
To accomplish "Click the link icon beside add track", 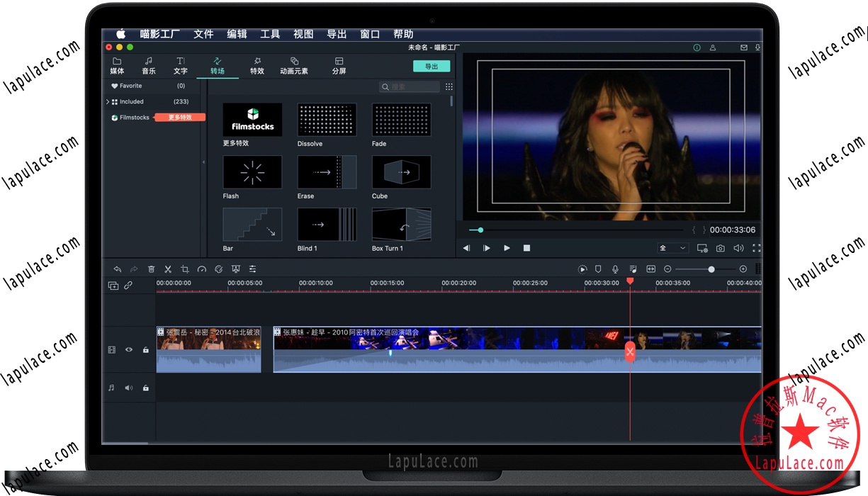I will coord(128,286).
